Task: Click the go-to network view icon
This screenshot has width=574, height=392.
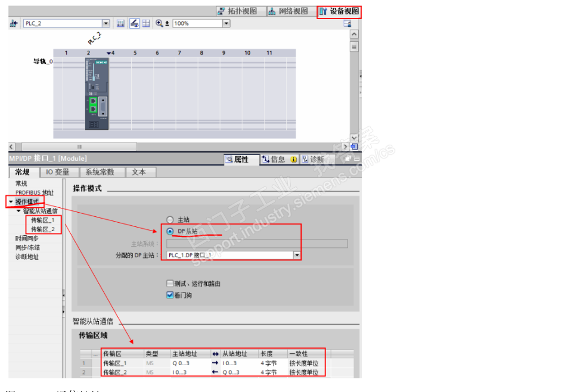Action: [x=14, y=23]
